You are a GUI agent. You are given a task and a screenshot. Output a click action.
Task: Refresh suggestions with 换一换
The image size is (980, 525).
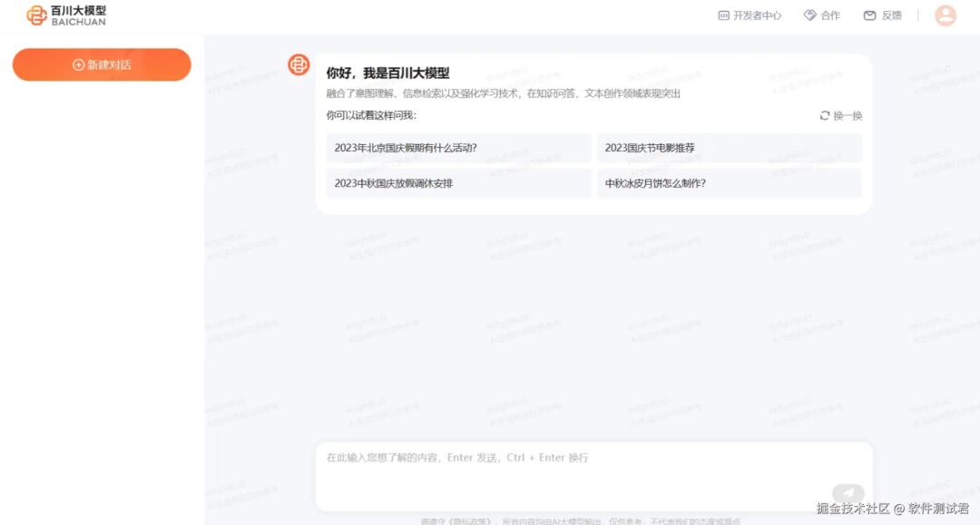(x=840, y=115)
